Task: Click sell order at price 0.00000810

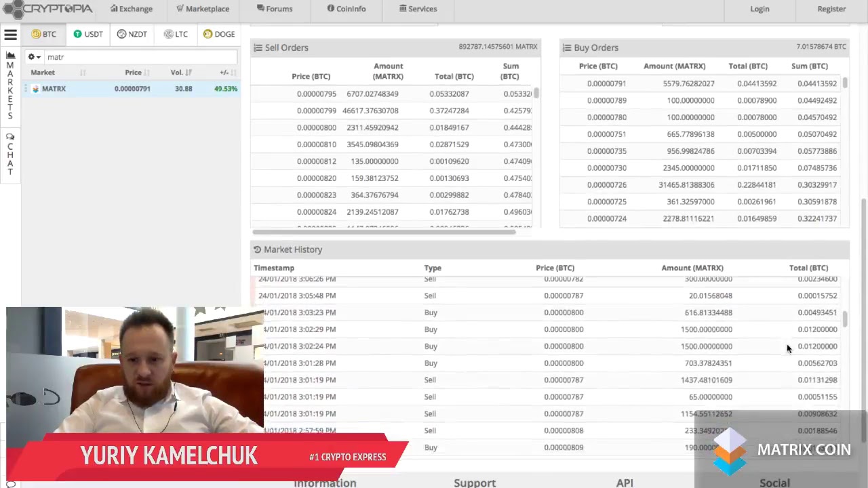Action: click(x=391, y=144)
